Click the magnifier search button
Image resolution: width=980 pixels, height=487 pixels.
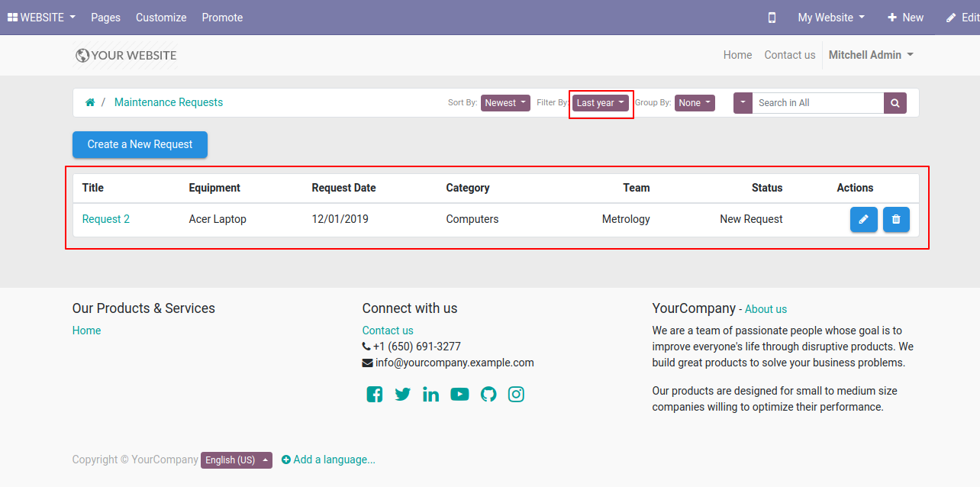pos(895,103)
